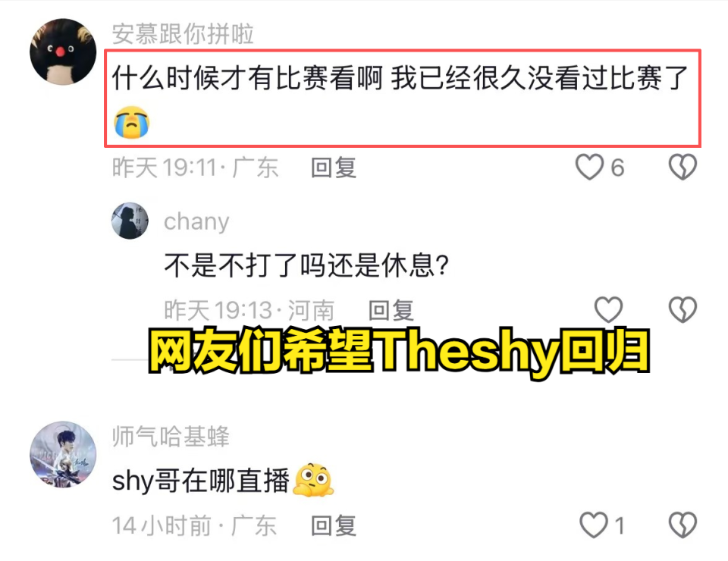Dislike the comment by 安慕跟你拼啦

(x=682, y=167)
